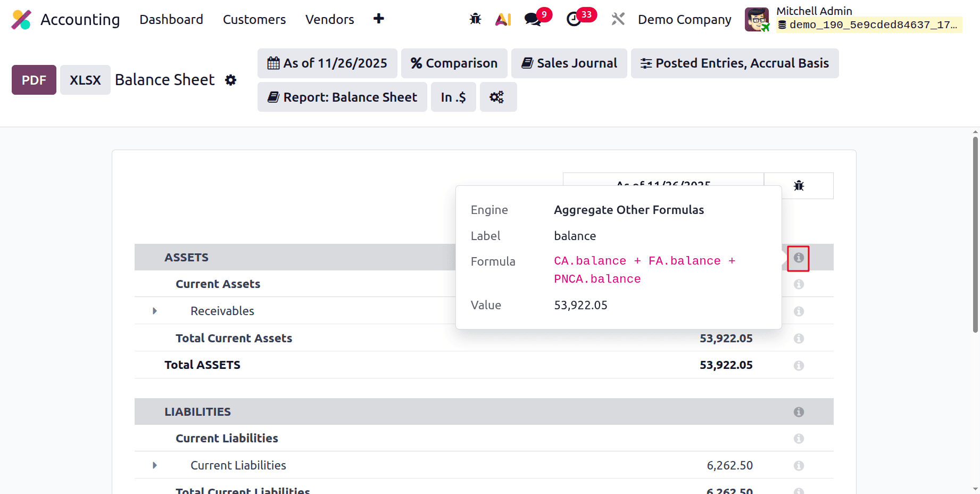Screen dimensions: 980x494
Task: Click the info icon on Receivables row
Action: 799,311
